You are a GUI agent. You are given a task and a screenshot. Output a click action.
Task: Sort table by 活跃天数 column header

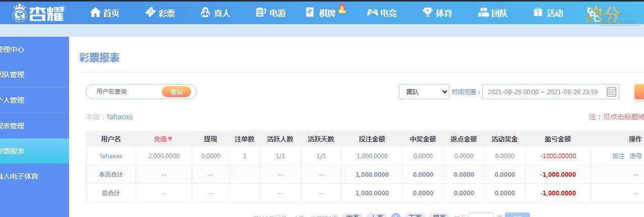321,139
